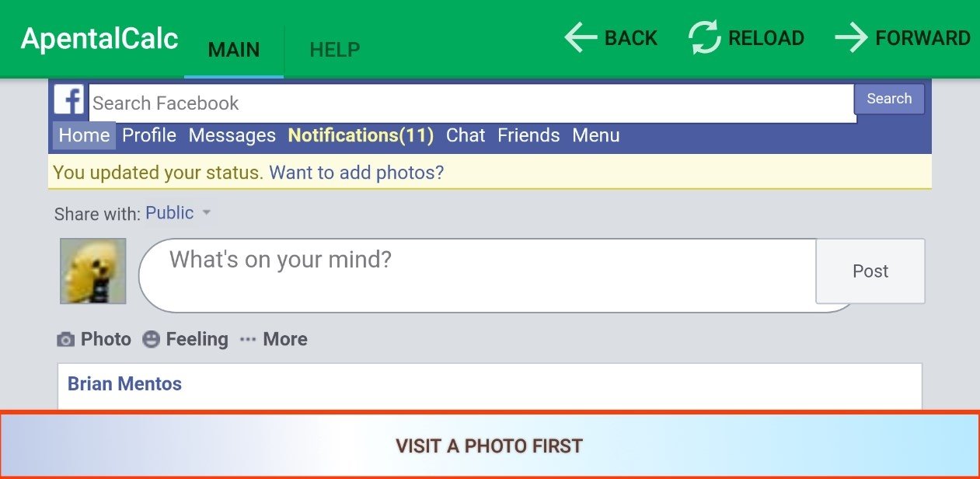Follow the Want to add photos link
Viewport: 980px width, 479px height.
click(x=357, y=173)
